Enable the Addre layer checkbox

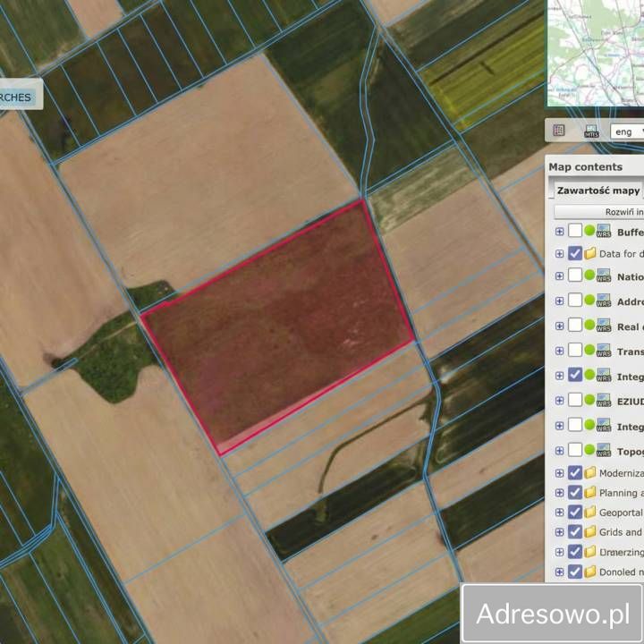tap(575, 301)
